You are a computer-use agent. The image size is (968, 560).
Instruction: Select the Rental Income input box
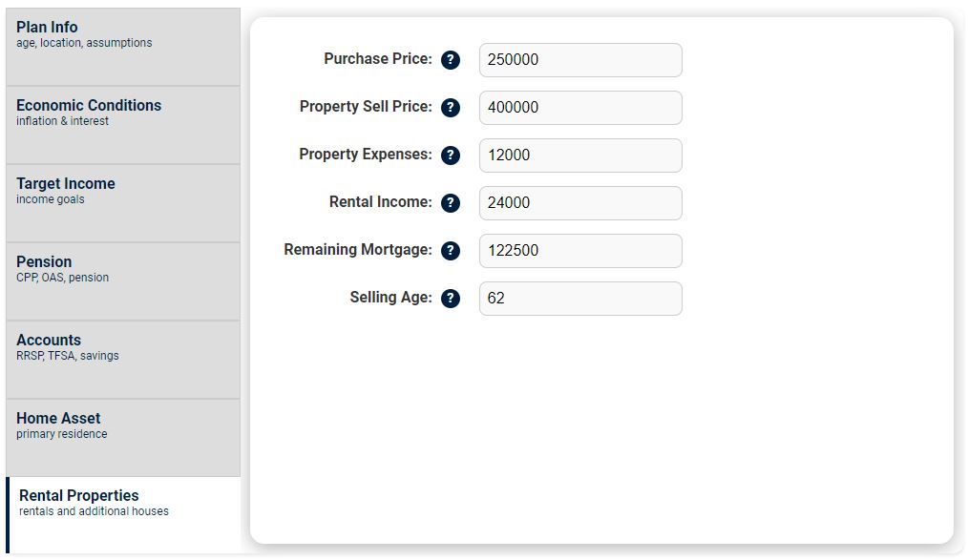(580, 203)
